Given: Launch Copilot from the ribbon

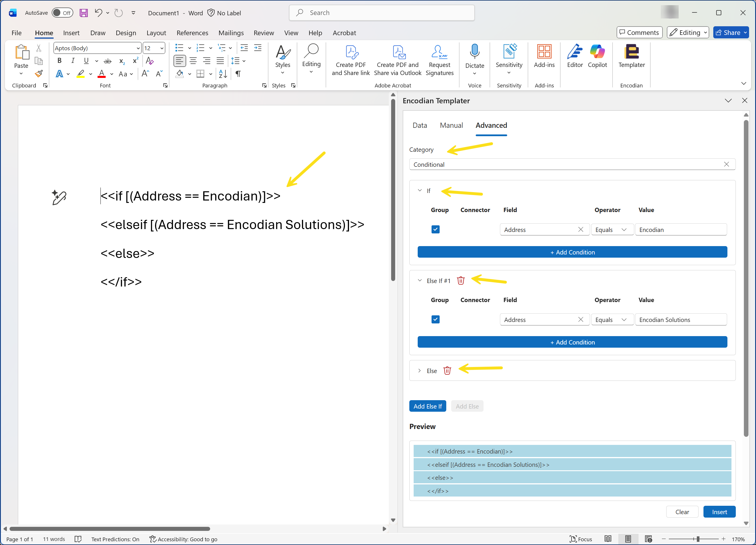Looking at the screenshot, I should (x=597, y=56).
